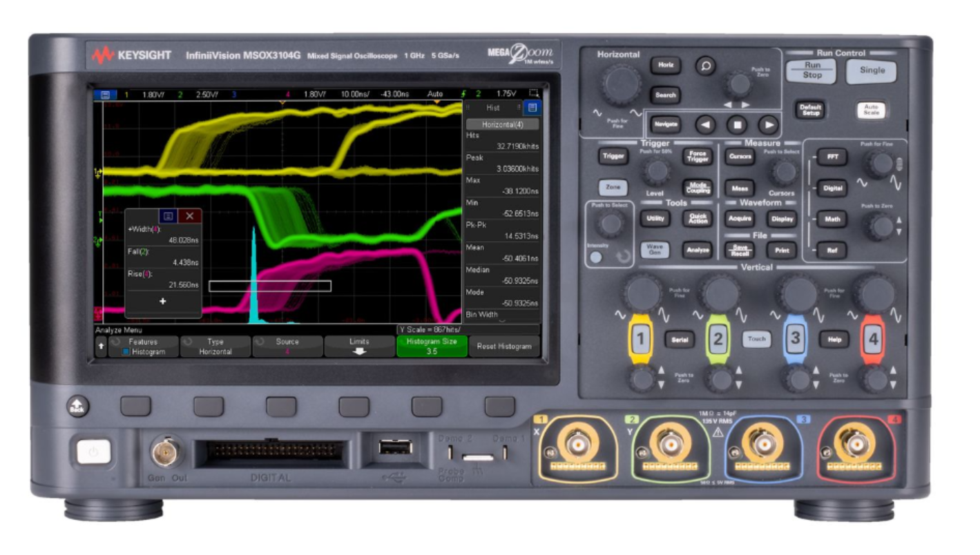This screenshot has width=980, height=555.
Task: Click the Cursors button in Measure section
Action: pos(739,156)
